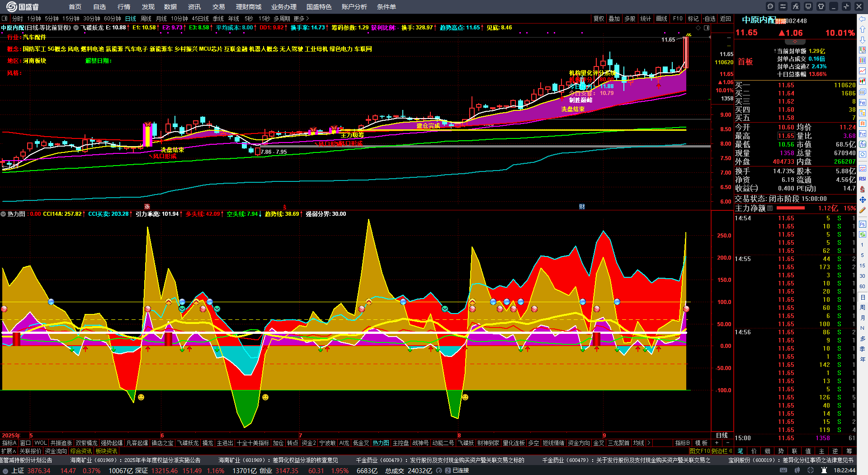
Task: Click the list icon beside 主力净额
Action: tap(770, 208)
